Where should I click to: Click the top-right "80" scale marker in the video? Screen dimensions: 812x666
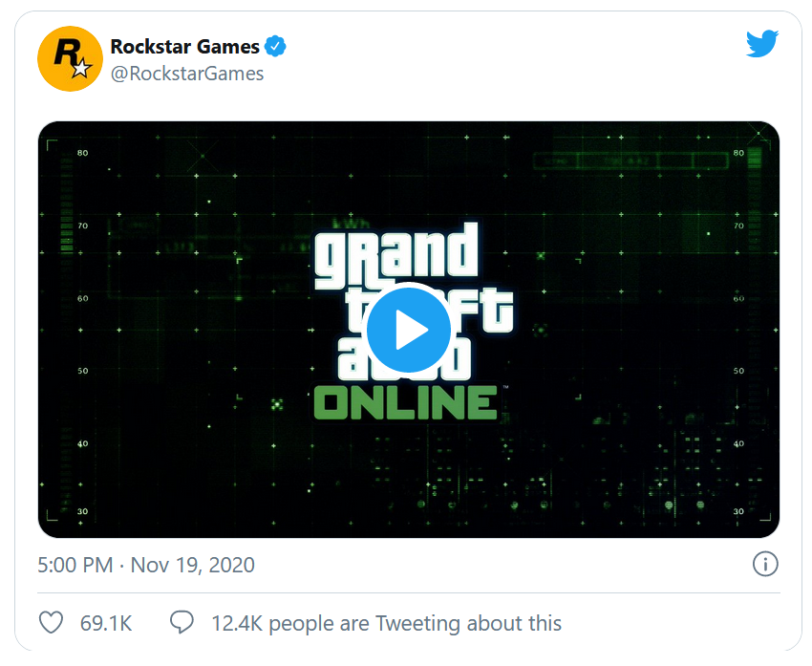tap(737, 154)
